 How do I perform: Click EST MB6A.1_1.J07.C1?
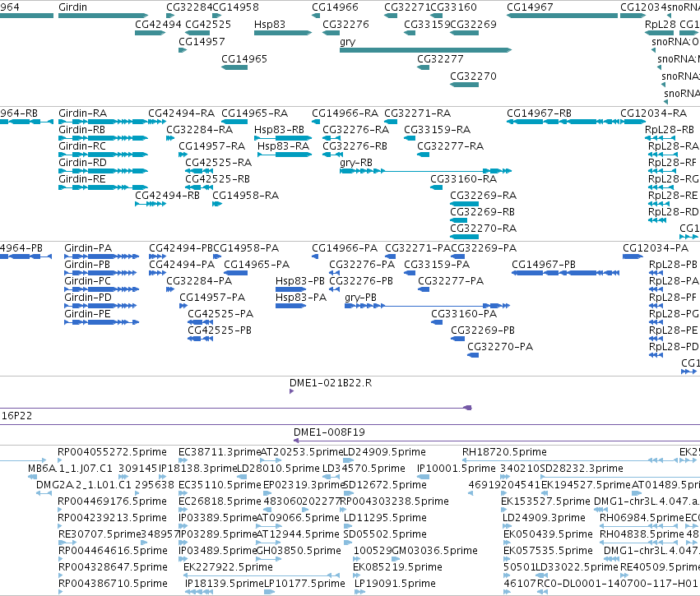(70, 469)
